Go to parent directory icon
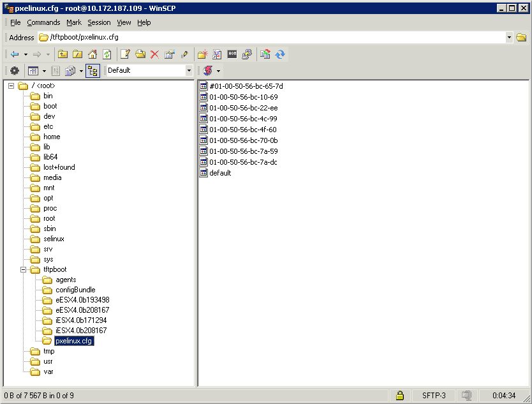 (63, 54)
